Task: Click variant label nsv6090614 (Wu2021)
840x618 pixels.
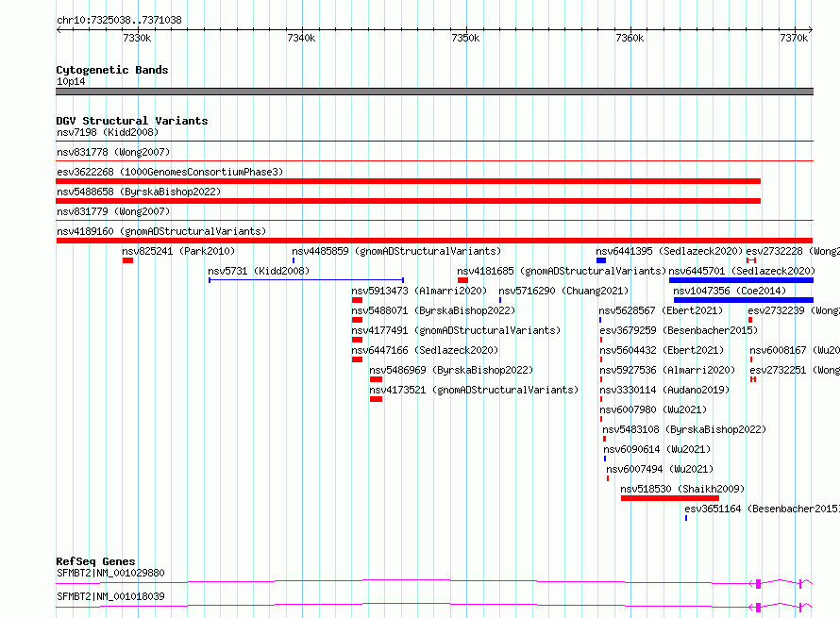Action: (657, 449)
